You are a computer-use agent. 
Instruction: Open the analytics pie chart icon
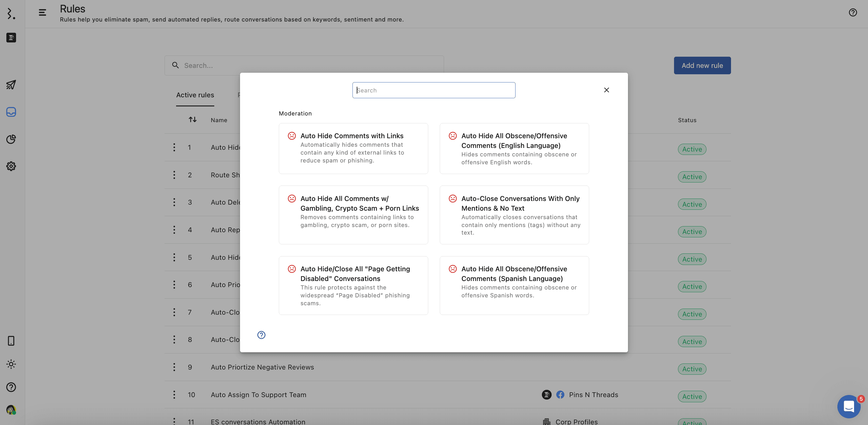[11, 139]
